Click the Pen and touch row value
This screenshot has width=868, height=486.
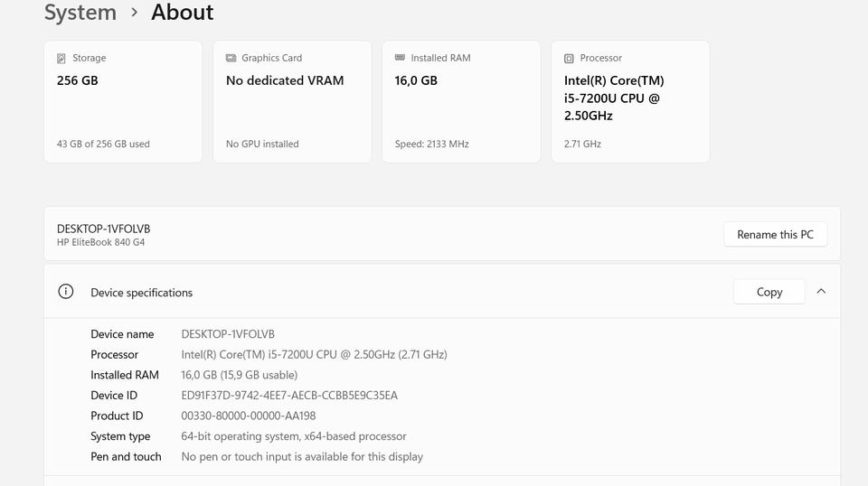302,457
